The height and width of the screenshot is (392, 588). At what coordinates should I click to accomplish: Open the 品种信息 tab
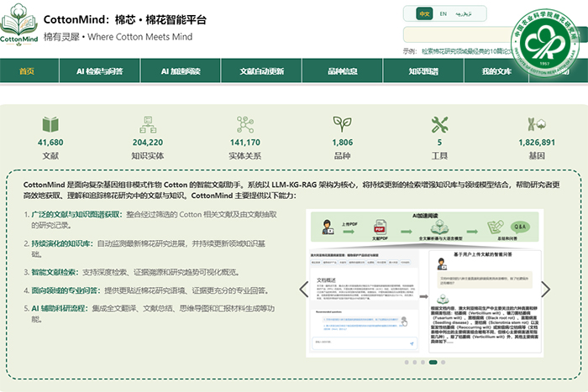pyautogui.click(x=343, y=71)
